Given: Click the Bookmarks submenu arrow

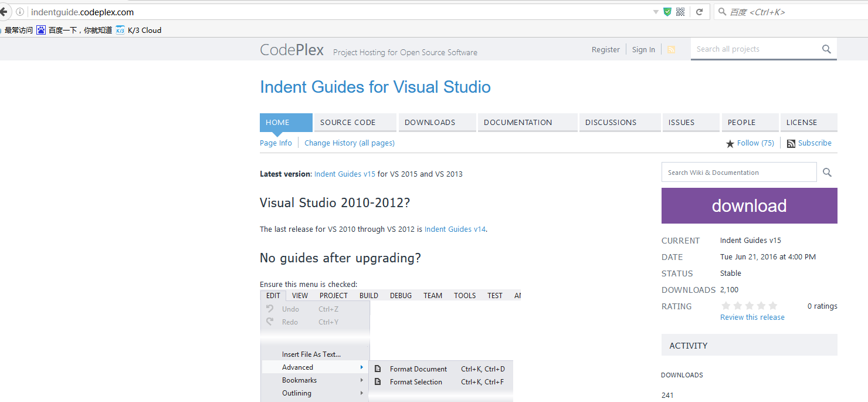Looking at the screenshot, I should [x=362, y=380].
